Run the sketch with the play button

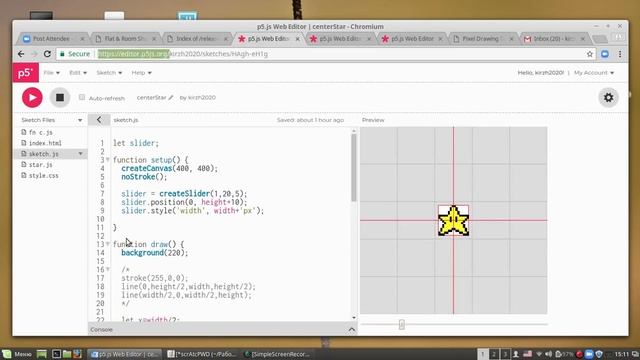pyautogui.click(x=32, y=98)
